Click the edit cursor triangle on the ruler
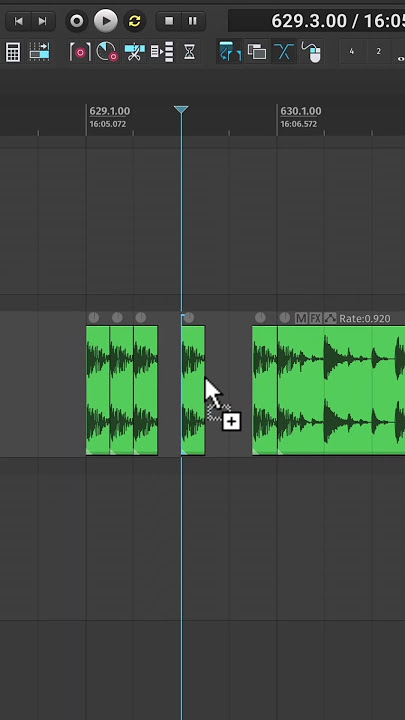Viewport: 405px width, 720px height. pos(181,110)
